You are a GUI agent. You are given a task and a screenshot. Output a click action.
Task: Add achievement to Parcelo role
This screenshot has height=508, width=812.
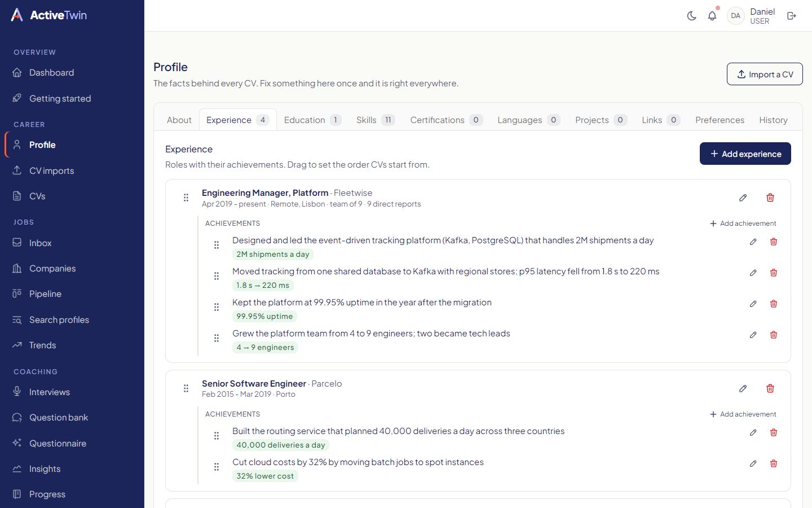tap(743, 414)
